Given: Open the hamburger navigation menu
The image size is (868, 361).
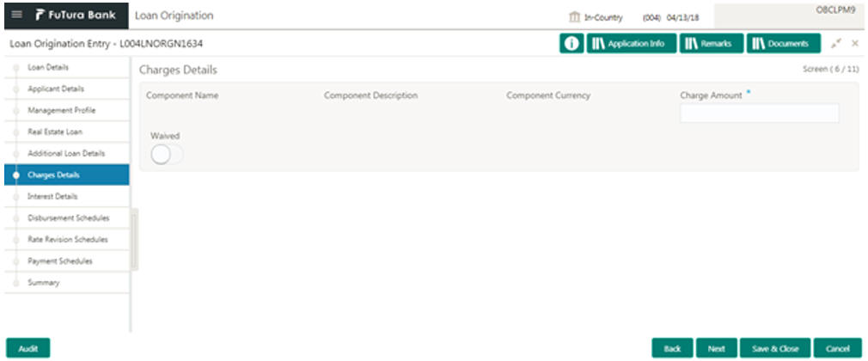Looking at the screenshot, I should [x=17, y=15].
